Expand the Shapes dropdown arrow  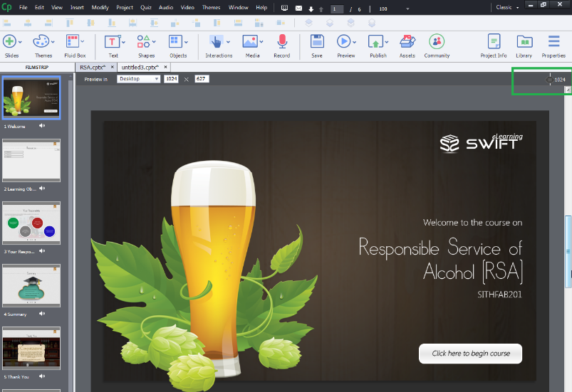(154, 42)
